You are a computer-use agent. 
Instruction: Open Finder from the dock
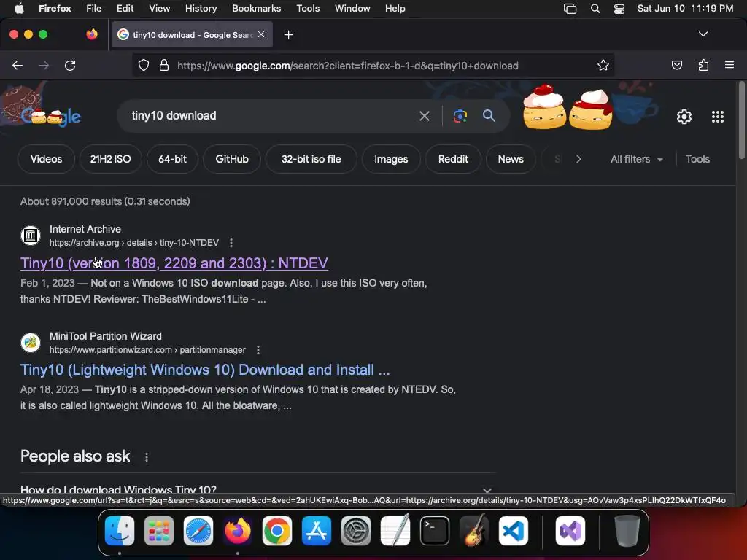(x=120, y=531)
